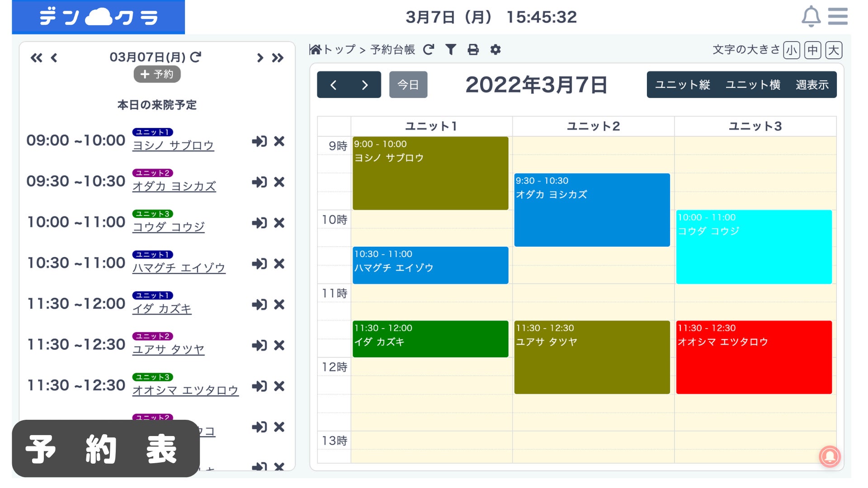Screen dimensions: 868x488
Task: Print the appointment book
Action: [473, 49]
